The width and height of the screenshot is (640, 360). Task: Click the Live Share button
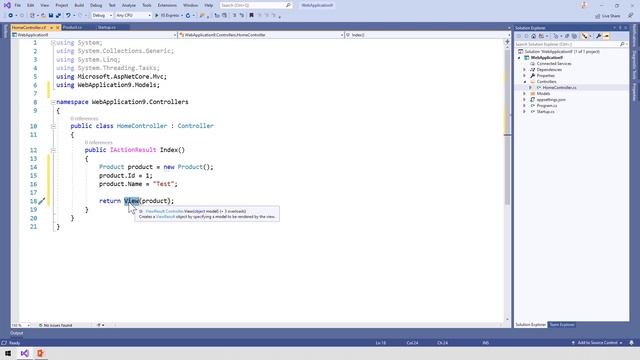(x=608, y=16)
